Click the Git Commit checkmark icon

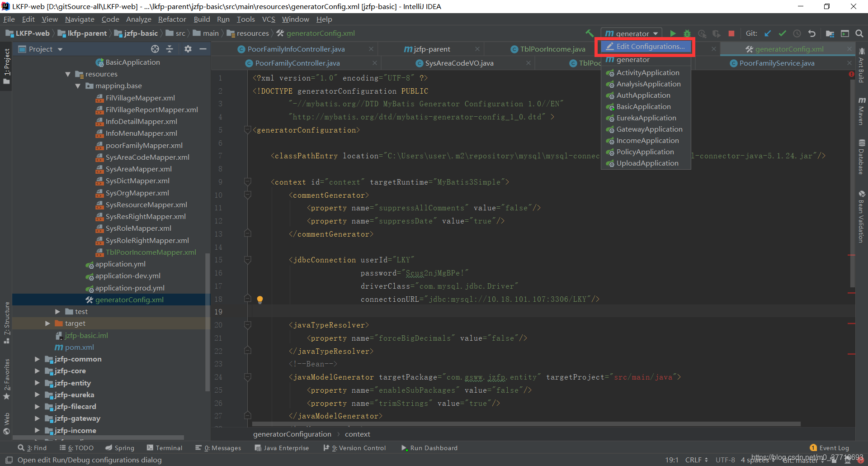pyautogui.click(x=782, y=33)
